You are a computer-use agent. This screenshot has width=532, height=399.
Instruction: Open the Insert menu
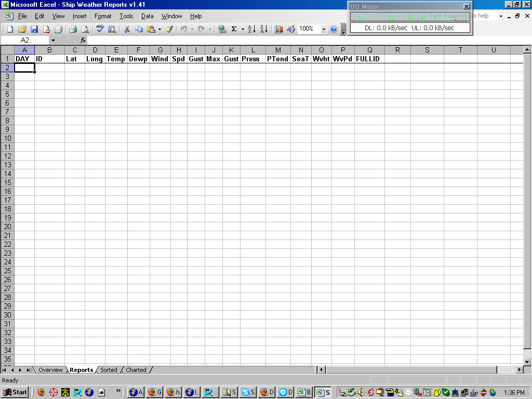[79, 16]
